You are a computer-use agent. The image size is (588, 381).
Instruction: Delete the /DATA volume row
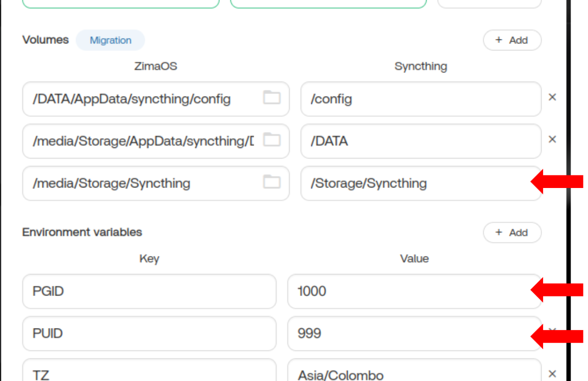(552, 139)
